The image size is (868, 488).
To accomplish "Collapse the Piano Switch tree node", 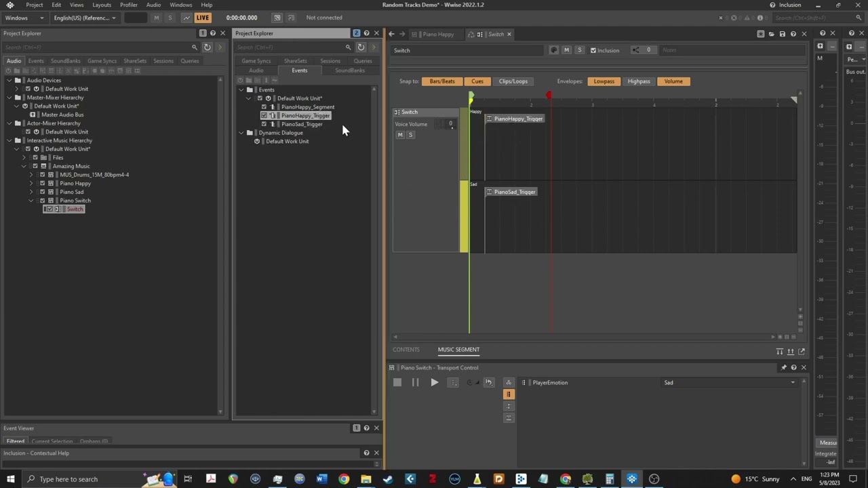I will click(31, 201).
